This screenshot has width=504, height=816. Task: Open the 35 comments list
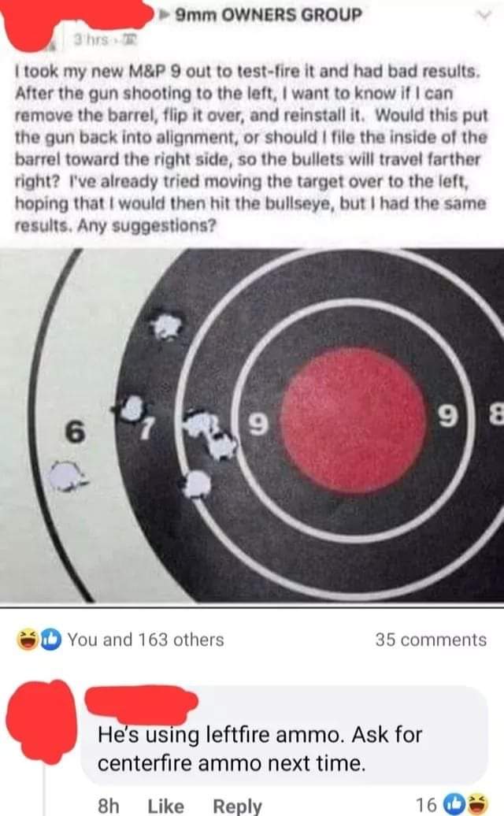(x=431, y=639)
